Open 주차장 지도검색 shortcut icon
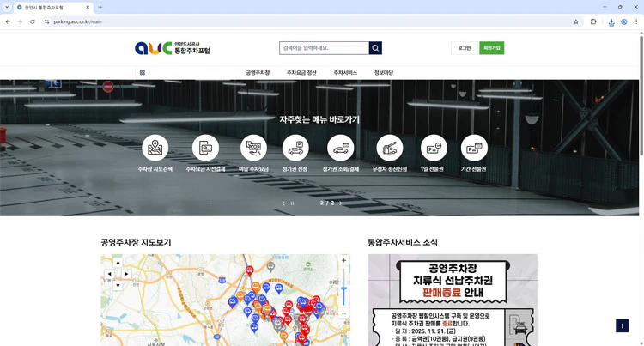 click(x=155, y=149)
